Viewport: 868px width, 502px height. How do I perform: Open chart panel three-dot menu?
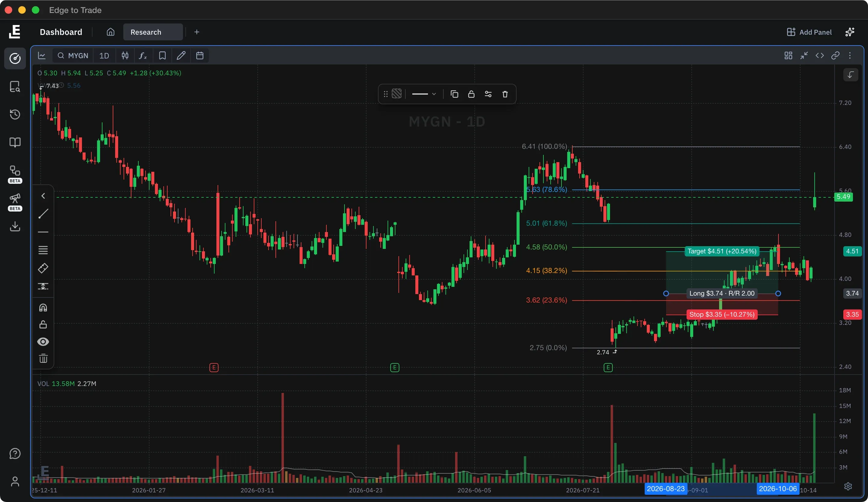pos(850,55)
